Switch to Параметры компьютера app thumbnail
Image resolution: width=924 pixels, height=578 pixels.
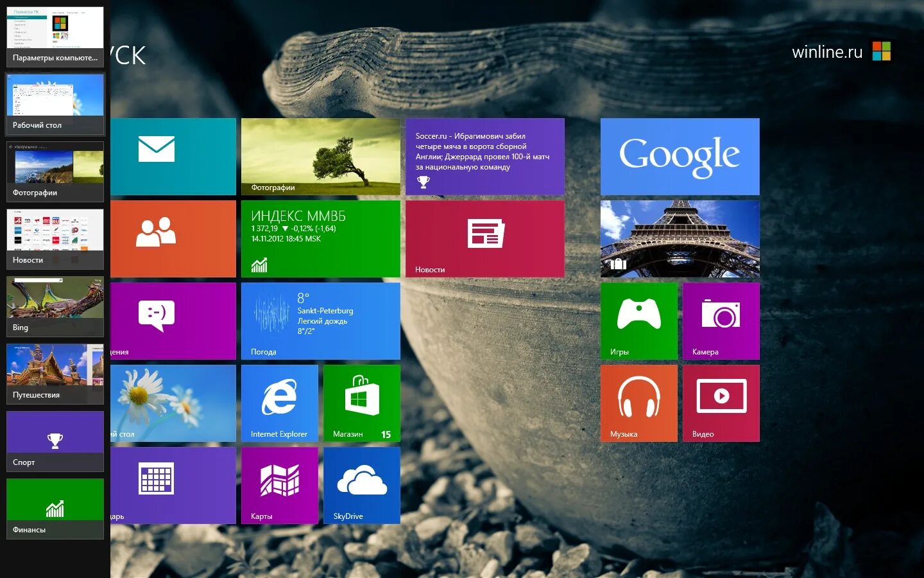tap(55, 37)
